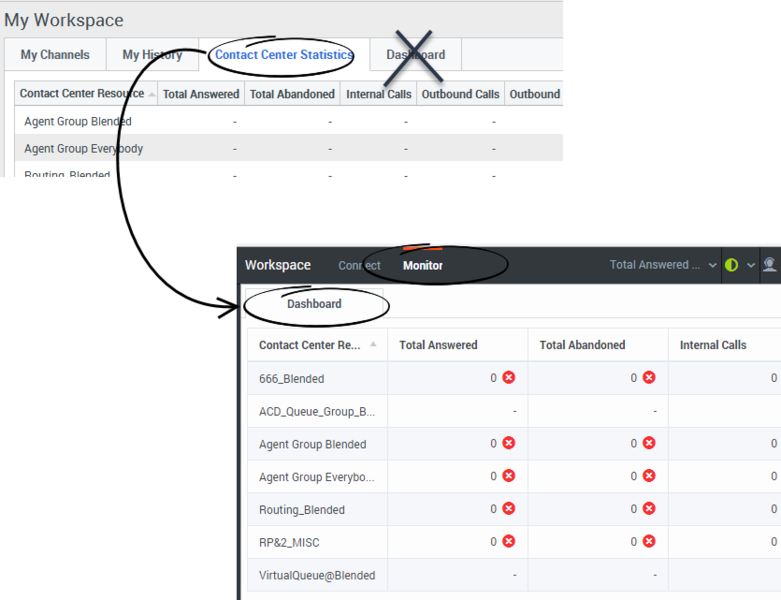781x600 pixels.
Task: Select the Routing_Blended row in Dashboard
Action: pos(514,509)
